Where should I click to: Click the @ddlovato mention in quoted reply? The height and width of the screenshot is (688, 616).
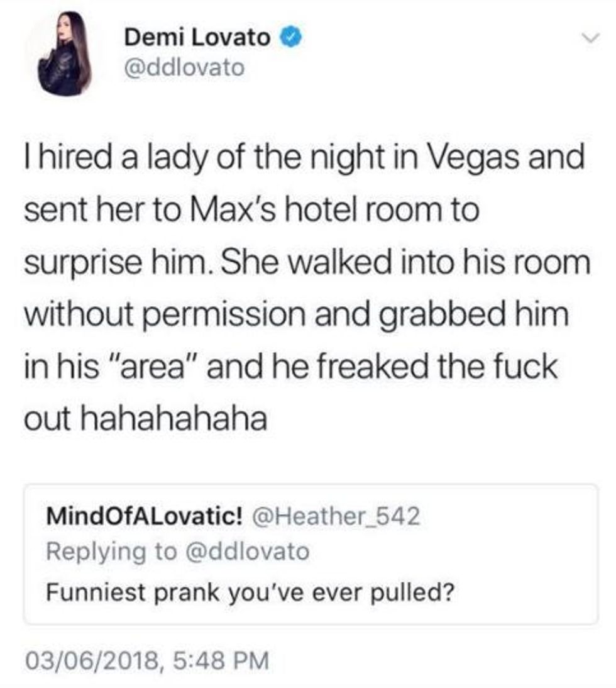click(x=248, y=551)
